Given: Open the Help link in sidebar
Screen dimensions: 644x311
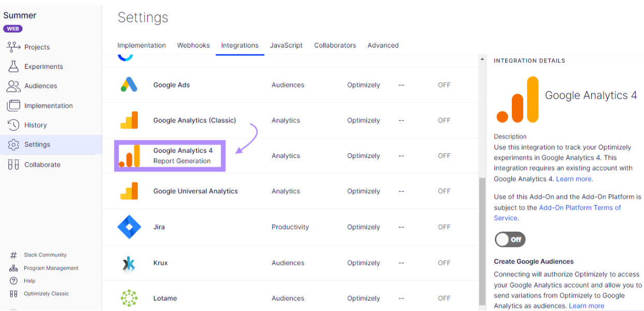Looking at the screenshot, I should pos(30,281).
